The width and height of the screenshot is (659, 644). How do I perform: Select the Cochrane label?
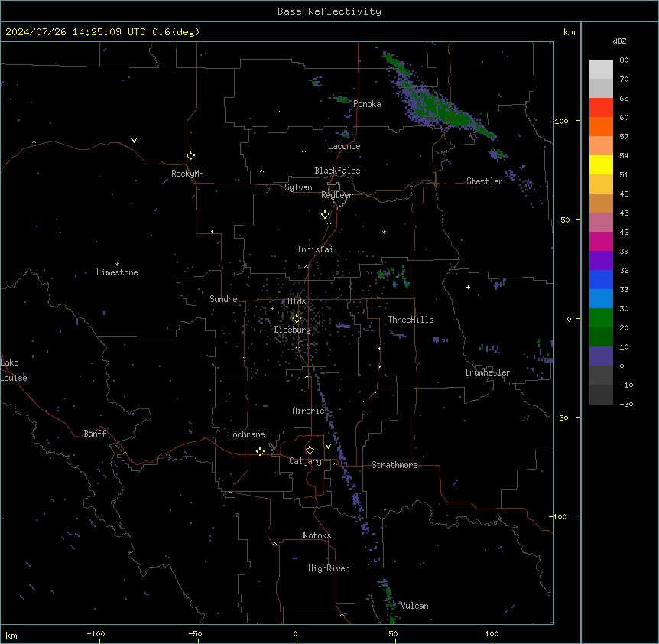coord(246,434)
